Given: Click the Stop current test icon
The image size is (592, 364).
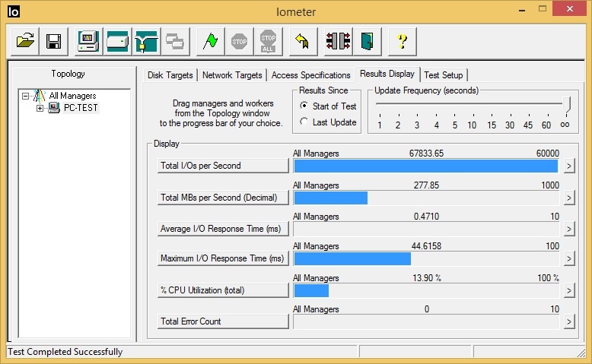Looking at the screenshot, I should pyautogui.click(x=239, y=42).
